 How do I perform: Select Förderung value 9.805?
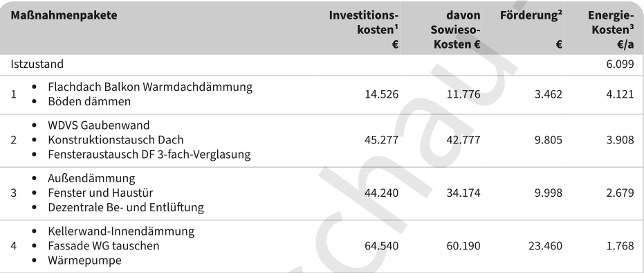tap(549, 140)
